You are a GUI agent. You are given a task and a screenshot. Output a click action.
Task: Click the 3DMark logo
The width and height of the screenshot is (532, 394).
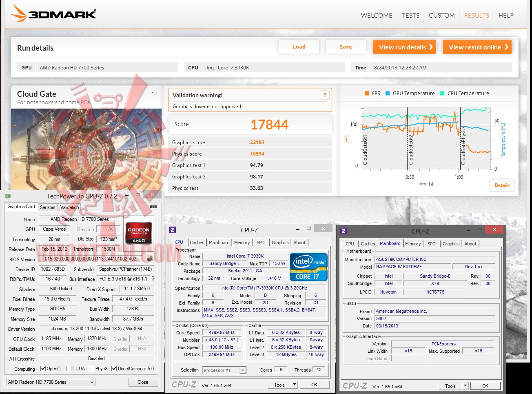53,13
